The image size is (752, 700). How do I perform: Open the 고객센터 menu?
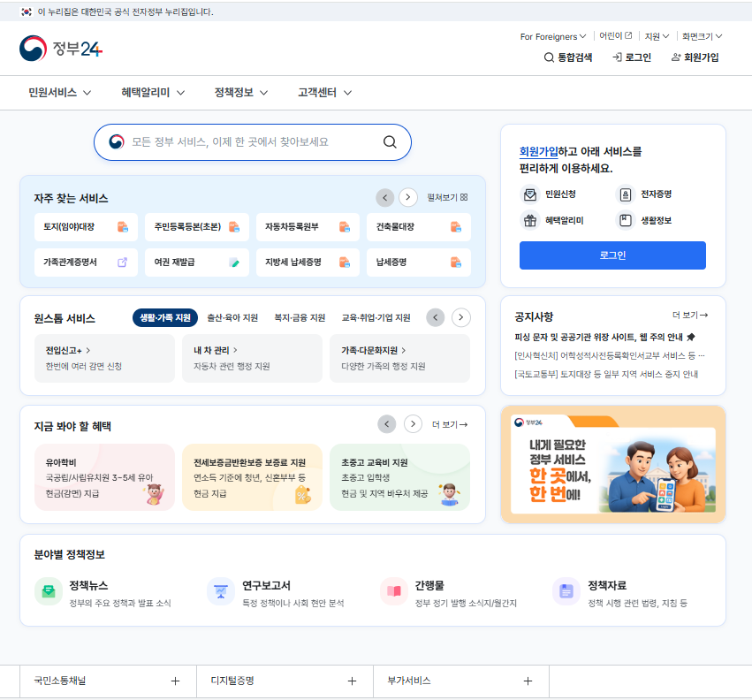pyautogui.click(x=324, y=93)
